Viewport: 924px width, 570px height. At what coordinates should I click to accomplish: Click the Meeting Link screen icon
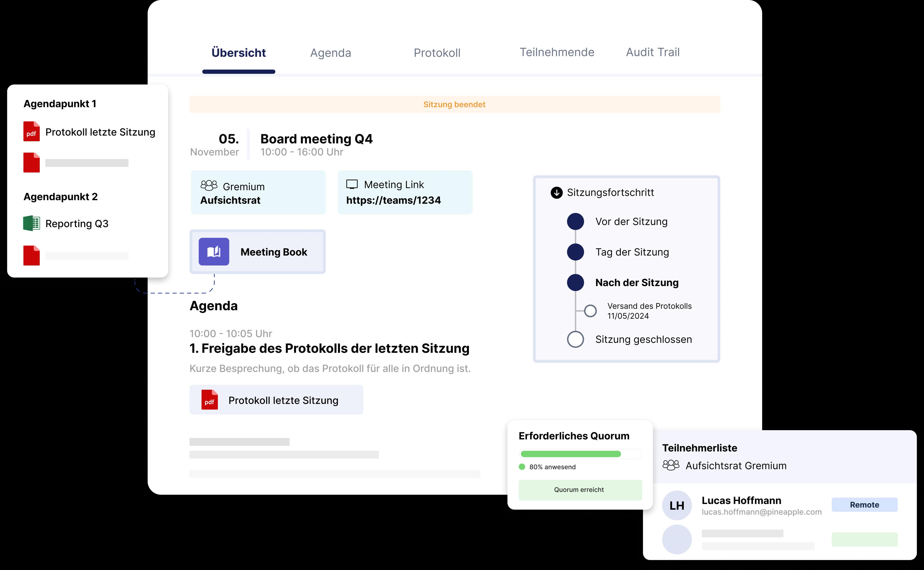(x=352, y=184)
